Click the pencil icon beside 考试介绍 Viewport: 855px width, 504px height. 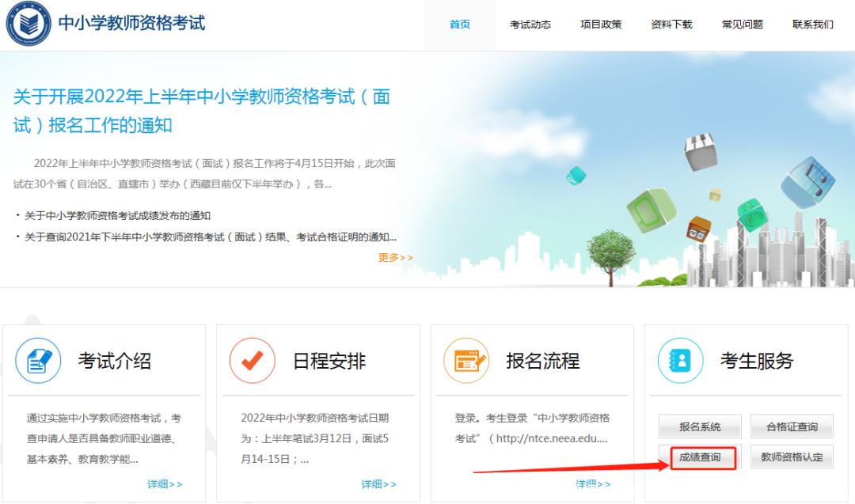pos(38,360)
